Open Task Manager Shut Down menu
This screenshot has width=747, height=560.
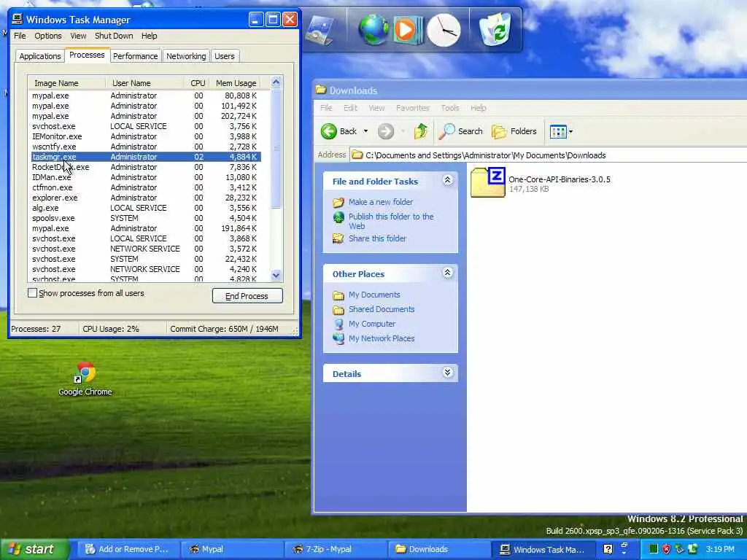click(114, 36)
